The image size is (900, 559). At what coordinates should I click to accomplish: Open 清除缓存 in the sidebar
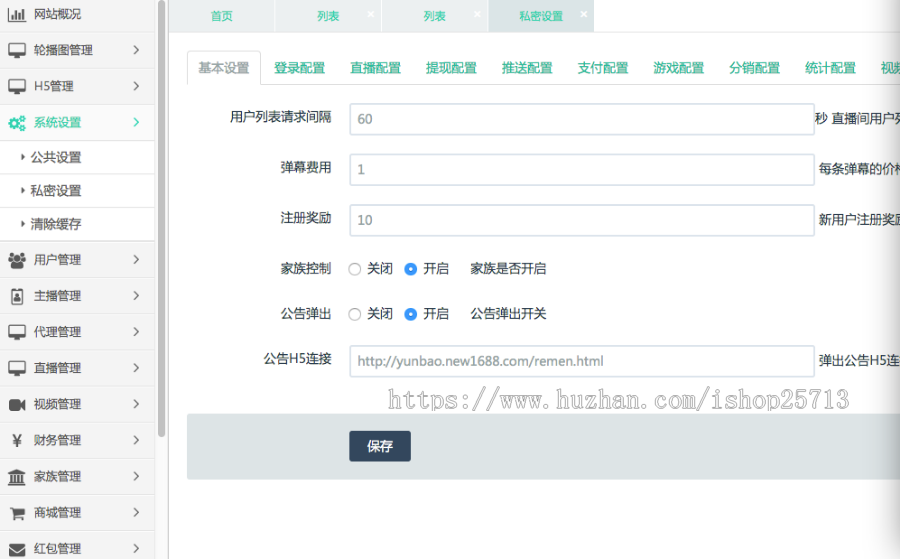[x=56, y=224]
